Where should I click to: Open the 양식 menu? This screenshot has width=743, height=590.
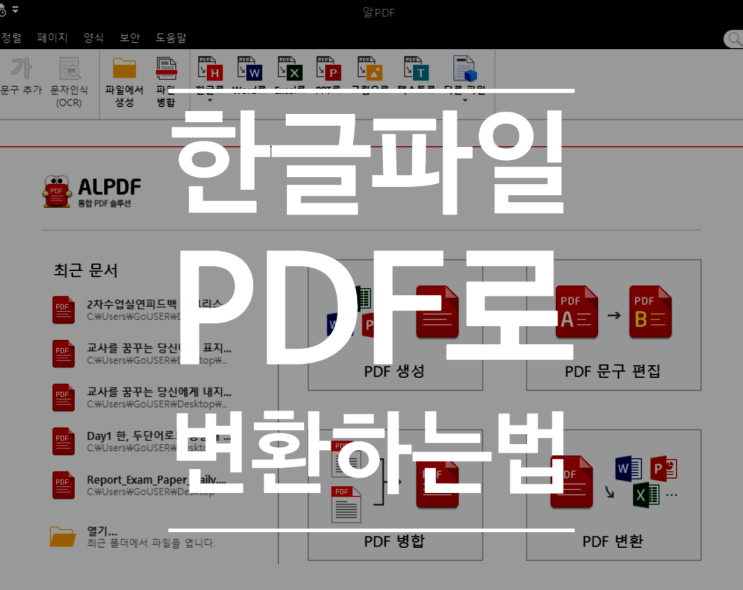[94, 37]
